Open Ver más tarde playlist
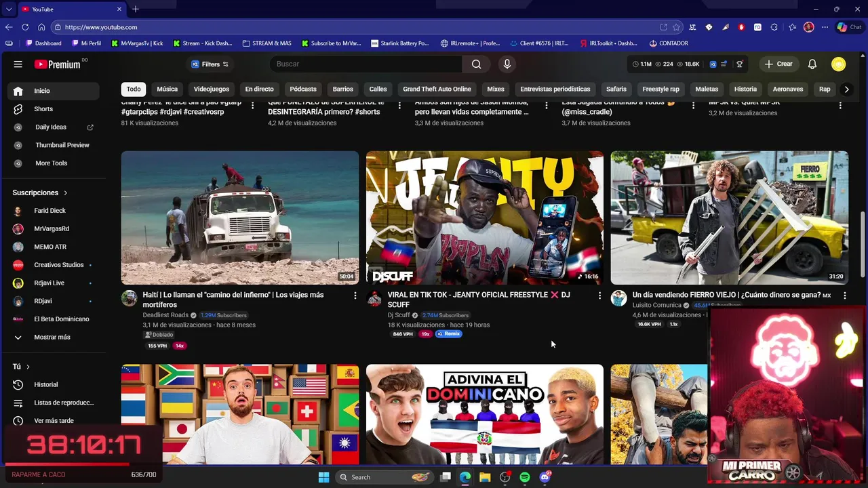The image size is (868, 488). (53, 421)
